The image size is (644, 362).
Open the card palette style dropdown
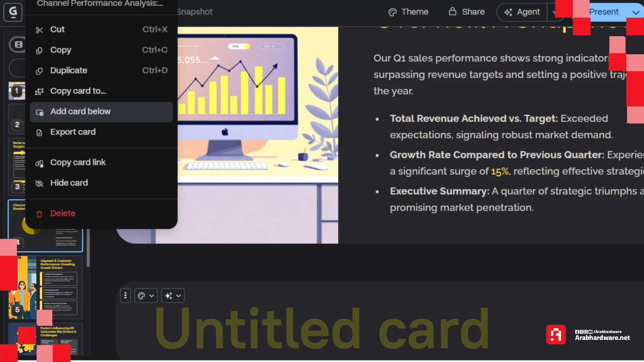click(x=146, y=296)
